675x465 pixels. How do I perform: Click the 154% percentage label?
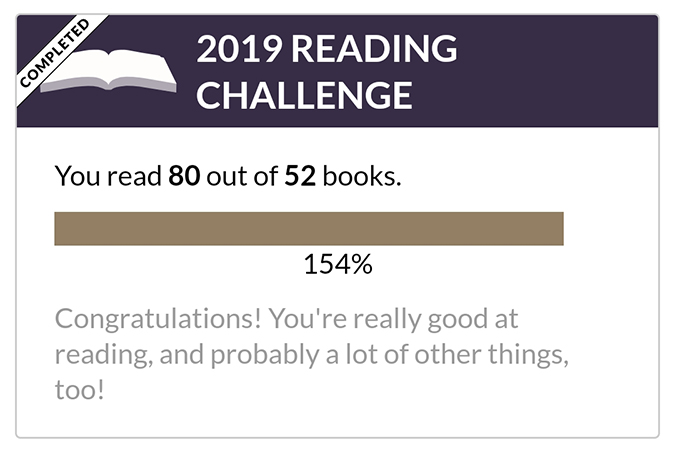[338, 264]
